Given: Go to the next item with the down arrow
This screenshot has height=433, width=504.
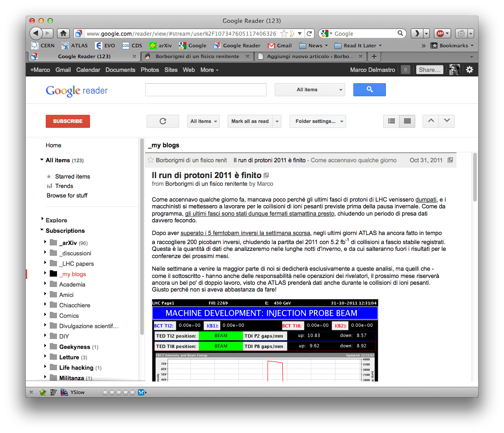Looking at the screenshot, I should pyautogui.click(x=447, y=121).
